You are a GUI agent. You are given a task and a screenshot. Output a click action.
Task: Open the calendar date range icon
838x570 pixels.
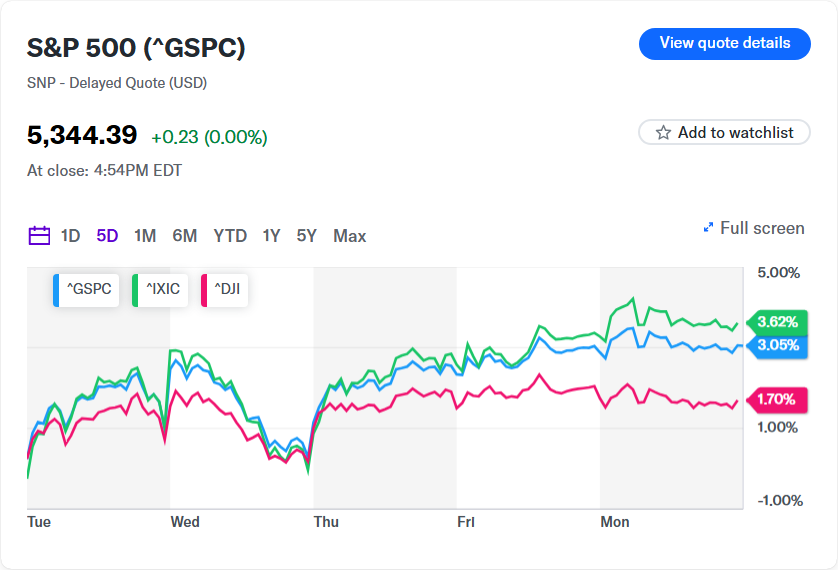(x=39, y=236)
